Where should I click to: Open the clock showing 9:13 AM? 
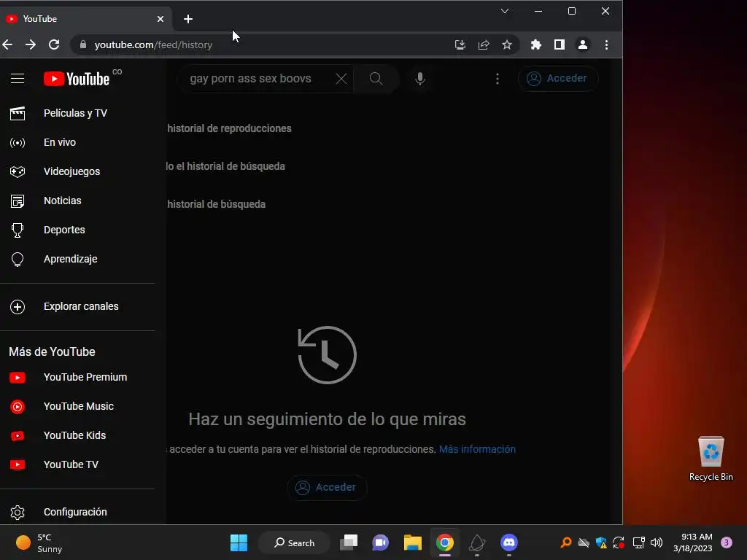[x=692, y=542]
